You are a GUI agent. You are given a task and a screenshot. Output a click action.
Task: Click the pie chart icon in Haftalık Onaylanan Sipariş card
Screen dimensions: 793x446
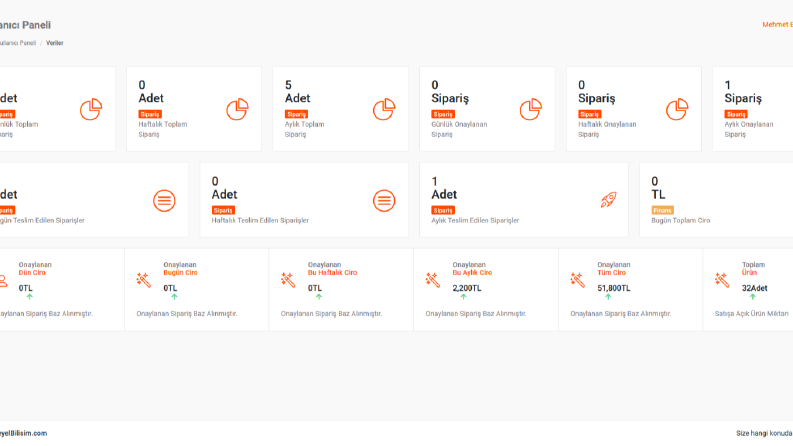tap(677, 109)
